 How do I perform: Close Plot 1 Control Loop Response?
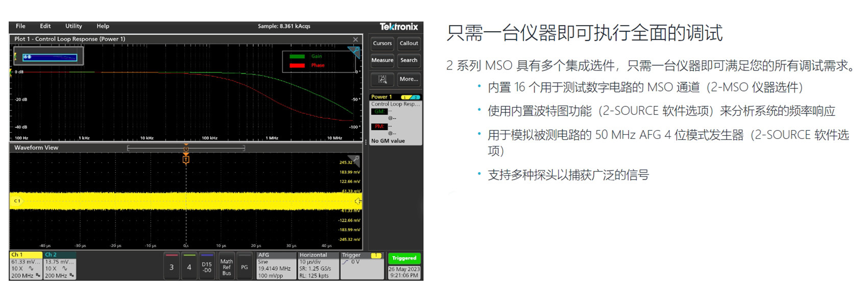(x=355, y=39)
